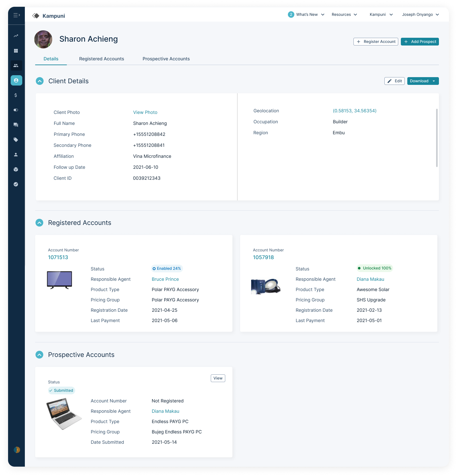Viewport: 457px width, 476px height.
Task: Open the dollar sign payments icon
Action: (16, 95)
